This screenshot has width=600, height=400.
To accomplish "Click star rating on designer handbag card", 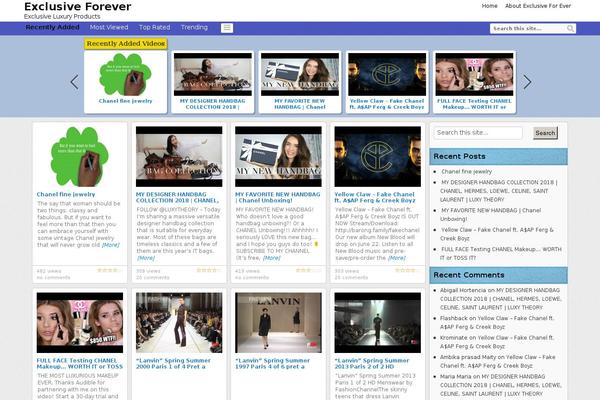I will [x=209, y=270].
